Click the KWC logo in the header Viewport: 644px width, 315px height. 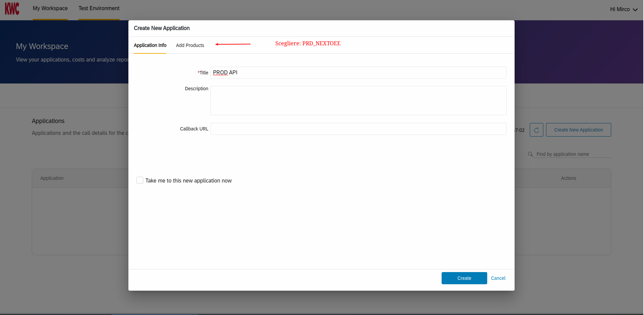12,9
